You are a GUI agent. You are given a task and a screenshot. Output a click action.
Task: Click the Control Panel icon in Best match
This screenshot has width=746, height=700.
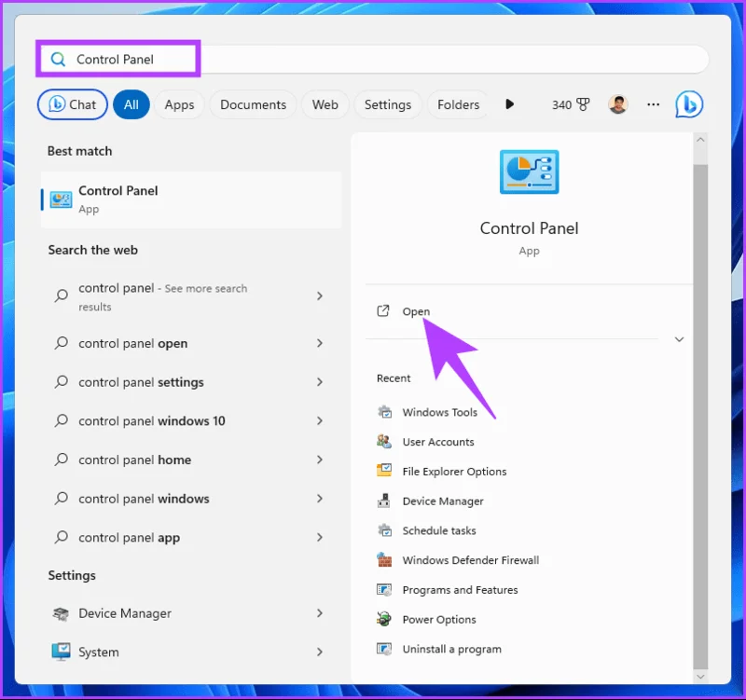(62, 199)
